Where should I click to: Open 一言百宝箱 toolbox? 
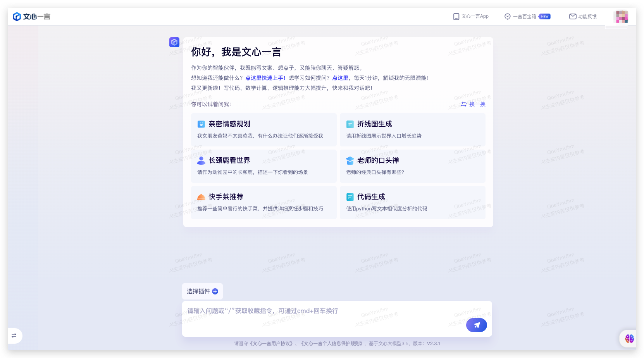pyautogui.click(x=527, y=17)
